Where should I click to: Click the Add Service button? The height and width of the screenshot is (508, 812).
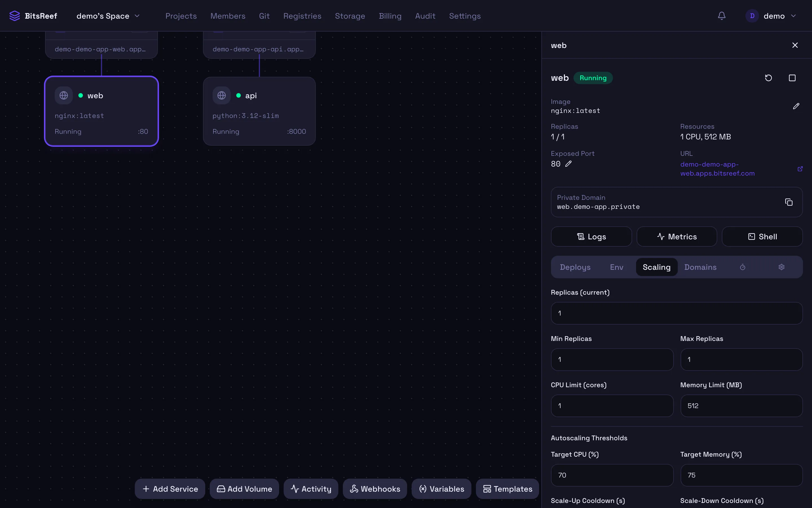pos(170,489)
